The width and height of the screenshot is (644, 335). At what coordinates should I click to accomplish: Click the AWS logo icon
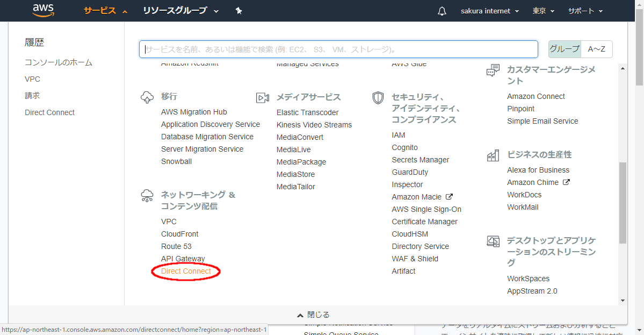point(43,10)
